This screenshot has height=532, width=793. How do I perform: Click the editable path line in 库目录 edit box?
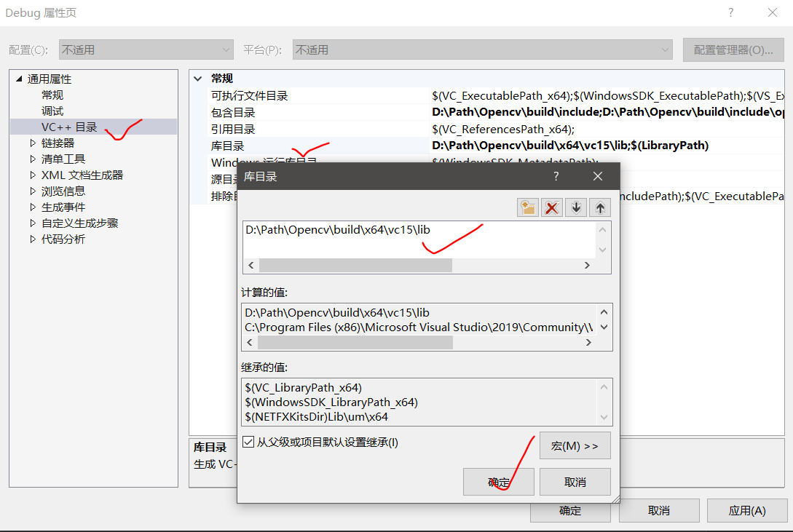[338, 230]
